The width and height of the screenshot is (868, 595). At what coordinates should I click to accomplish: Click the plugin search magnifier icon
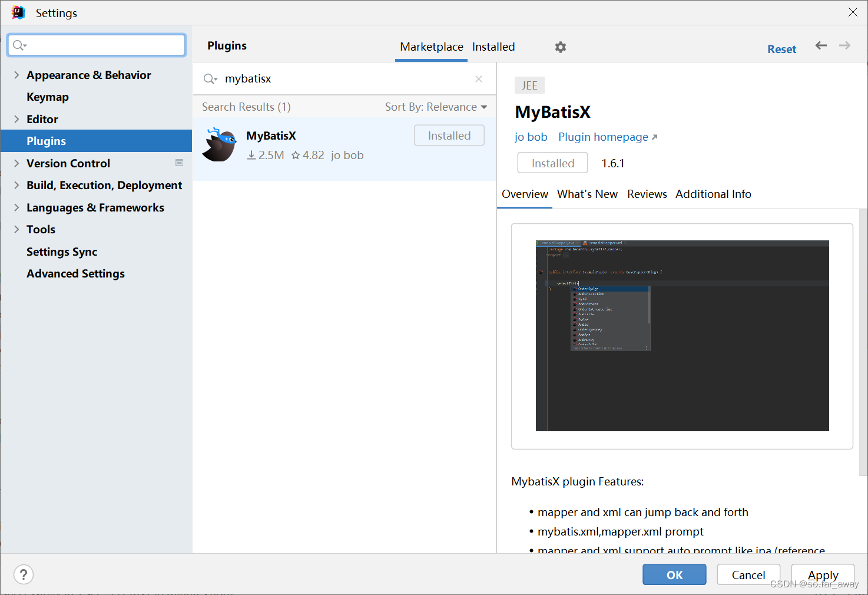[x=210, y=79]
